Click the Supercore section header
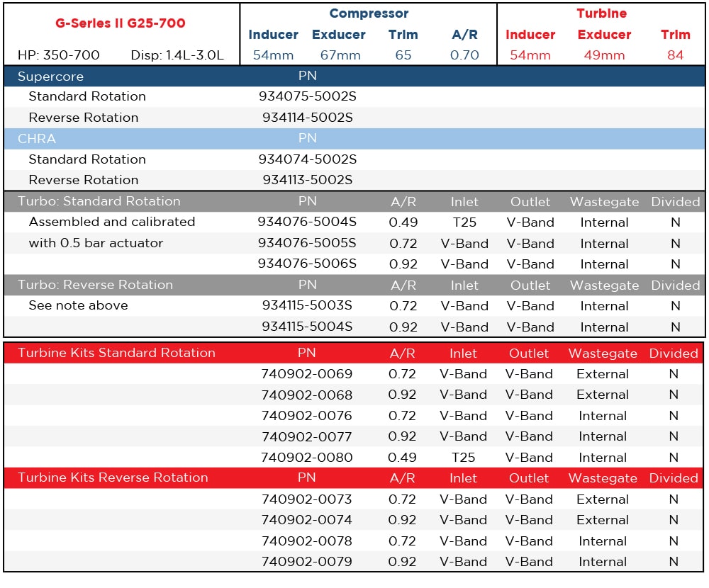Viewport: 709px width, 588px height. click(x=354, y=76)
